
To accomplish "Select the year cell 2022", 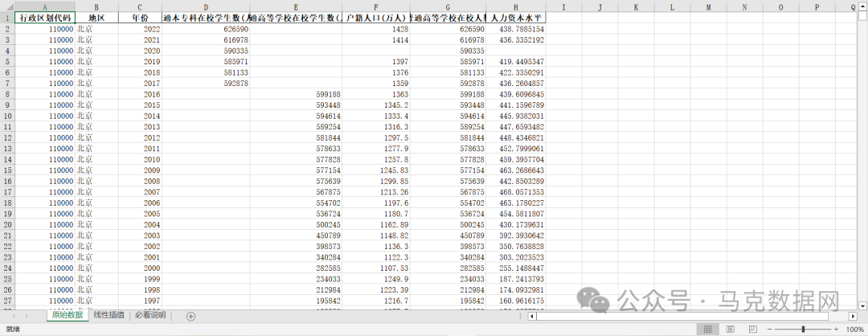I will coord(140,29).
